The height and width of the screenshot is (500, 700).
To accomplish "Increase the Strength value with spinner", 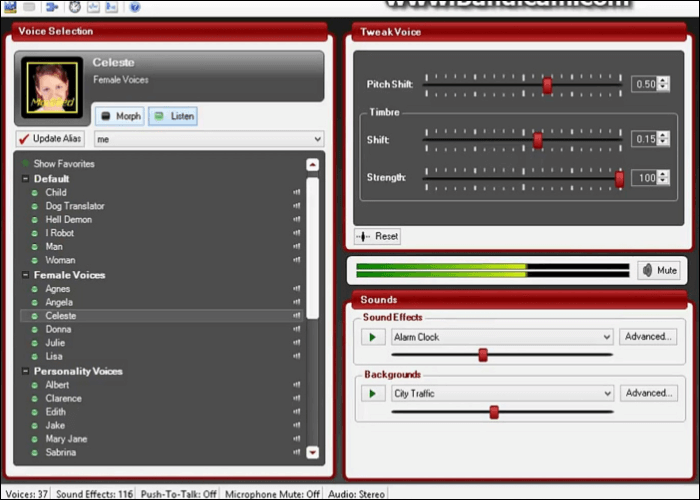I will pos(663,175).
